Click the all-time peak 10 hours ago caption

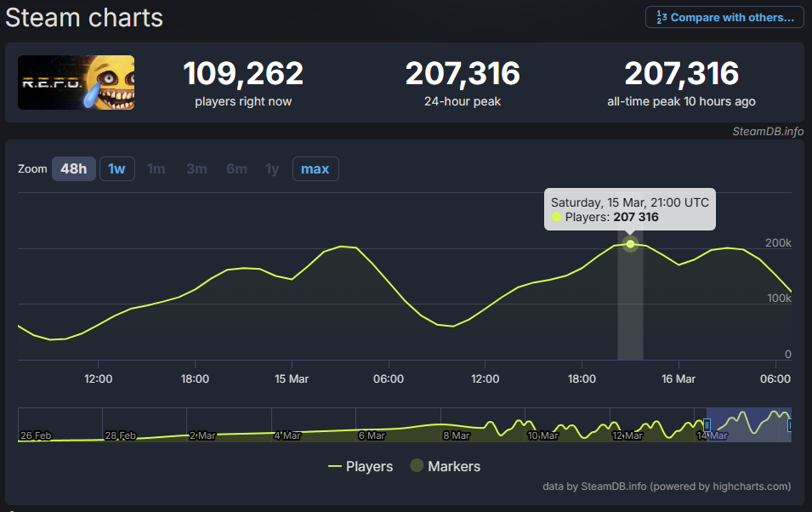(x=682, y=101)
